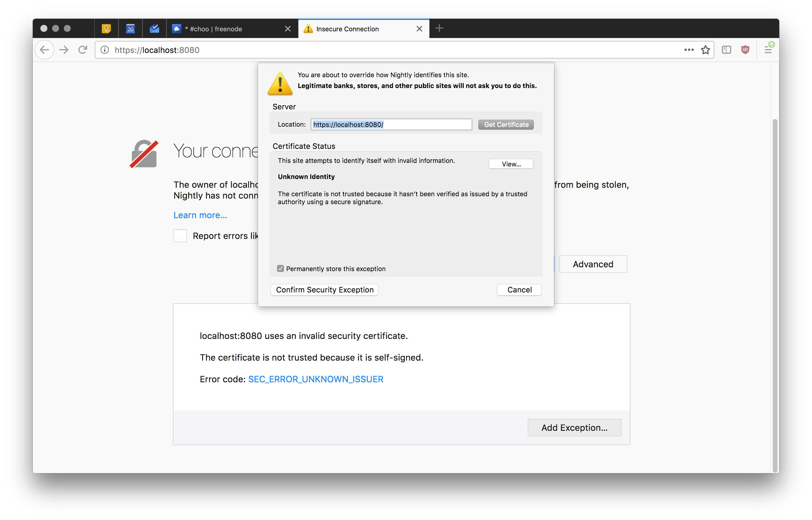Click the page reload icon

pos(83,50)
